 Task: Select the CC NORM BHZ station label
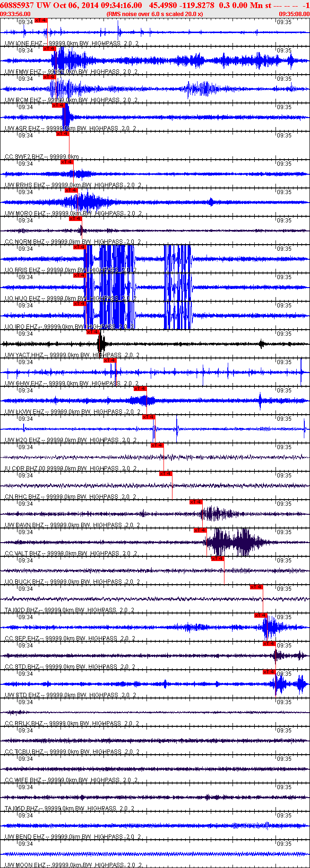(25, 242)
